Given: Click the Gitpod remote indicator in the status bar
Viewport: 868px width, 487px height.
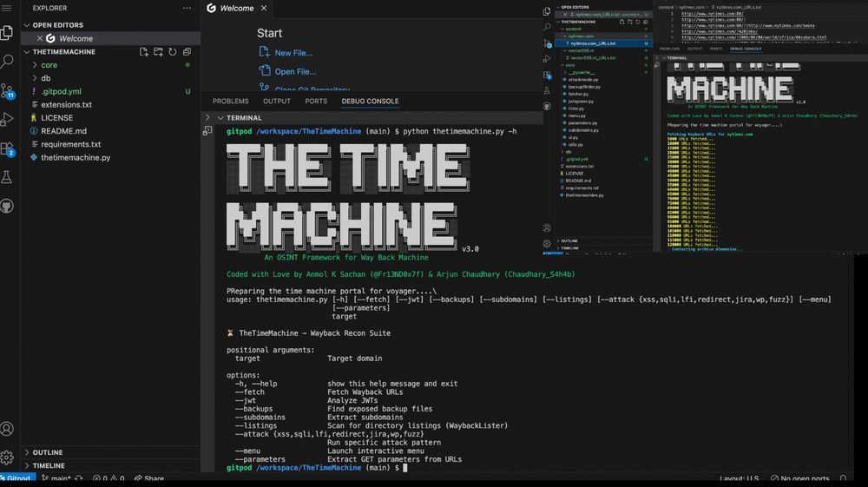Looking at the screenshot, I should pos(17,478).
